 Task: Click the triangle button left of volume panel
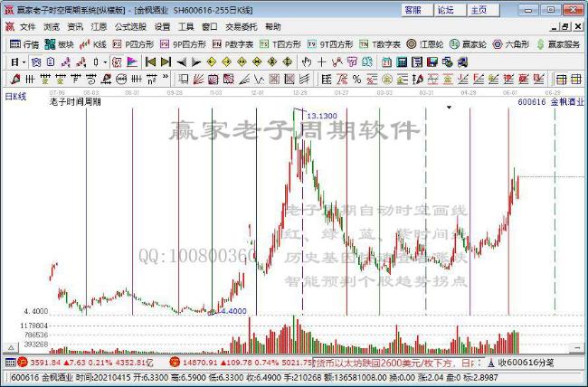[x=11, y=348]
